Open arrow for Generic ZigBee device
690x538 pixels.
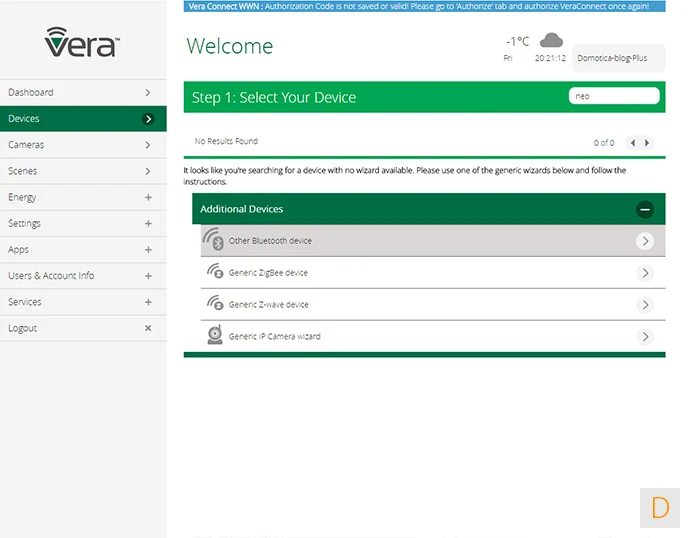tap(645, 273)
